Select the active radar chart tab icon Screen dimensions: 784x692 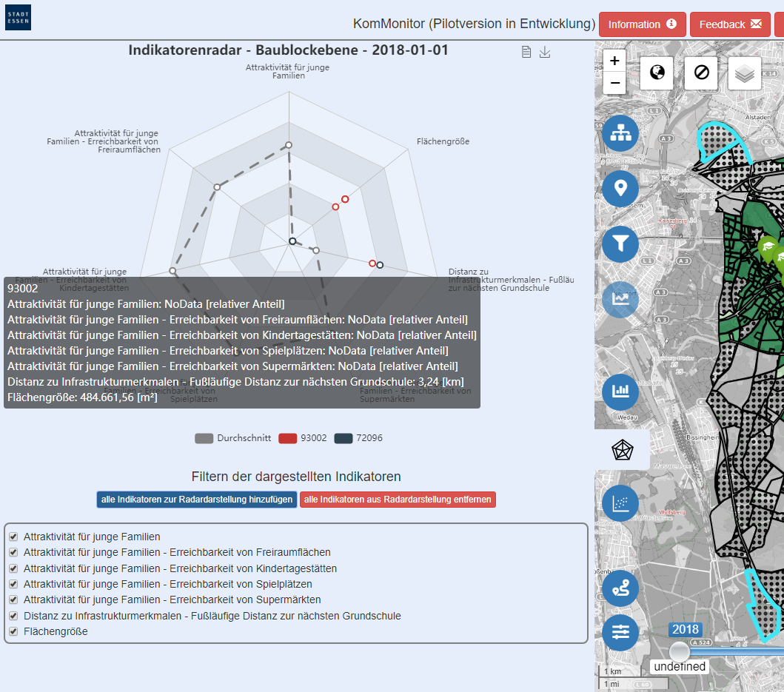click(x=623, y=449)
